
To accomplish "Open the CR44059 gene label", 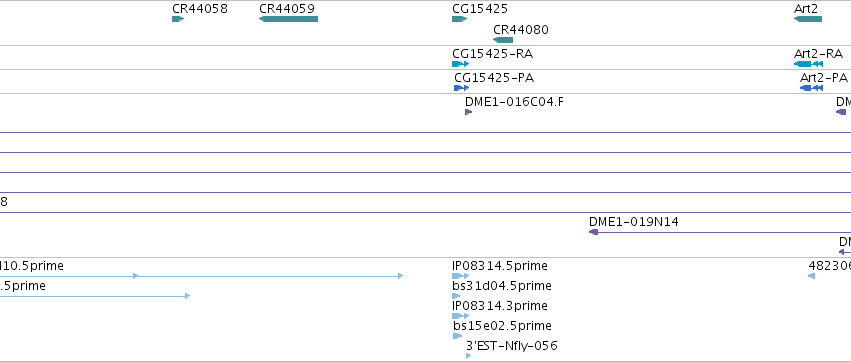I will coord(287,9).
